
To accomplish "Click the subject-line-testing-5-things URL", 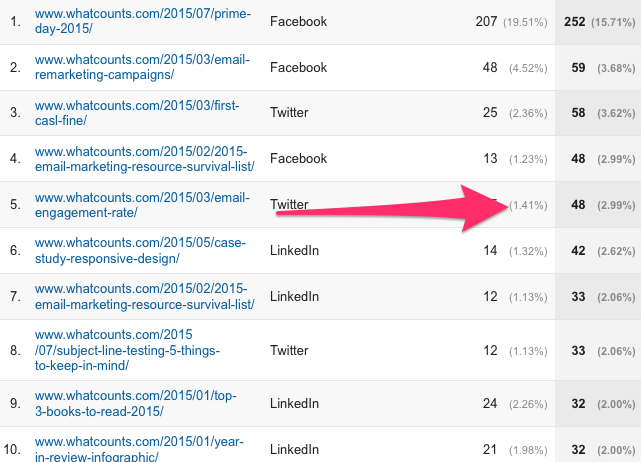I will pos(126,351).
